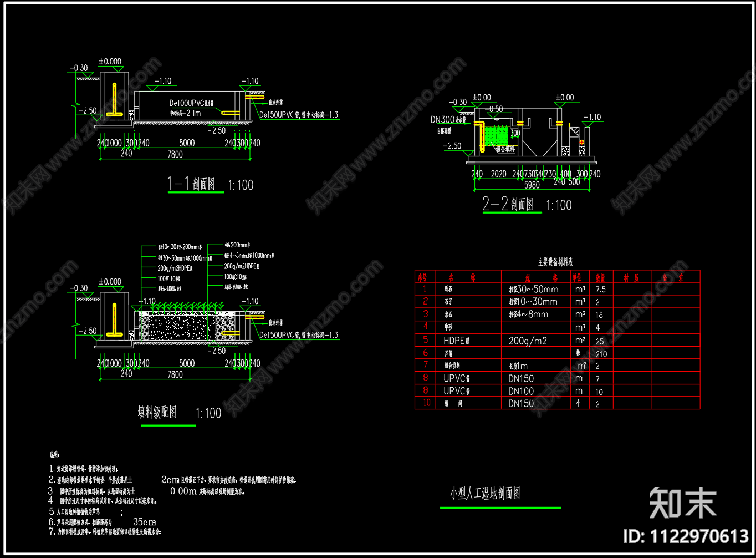Select the yellow butterfly valve circle in 2-2 section
The image size is (756, 558).
pyautogui.click(x=581, y=143)
